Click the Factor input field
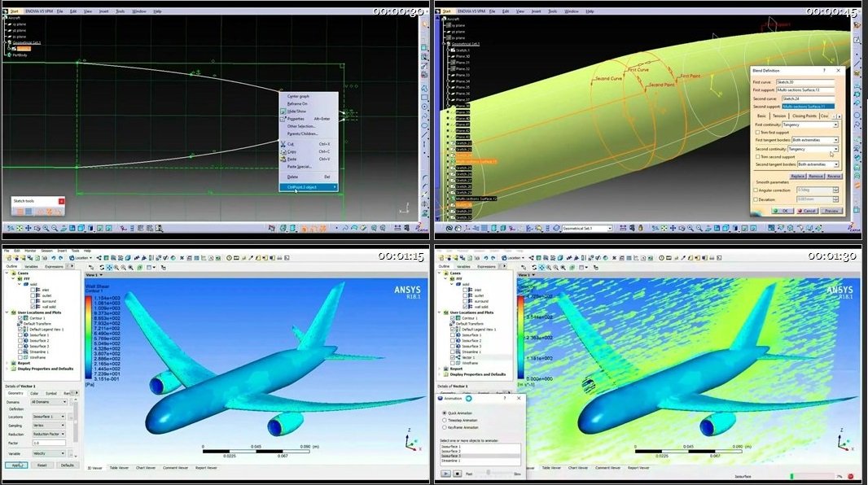Image resolution: width=868 pixels, height=485 pixels. (x=48, y=443)
